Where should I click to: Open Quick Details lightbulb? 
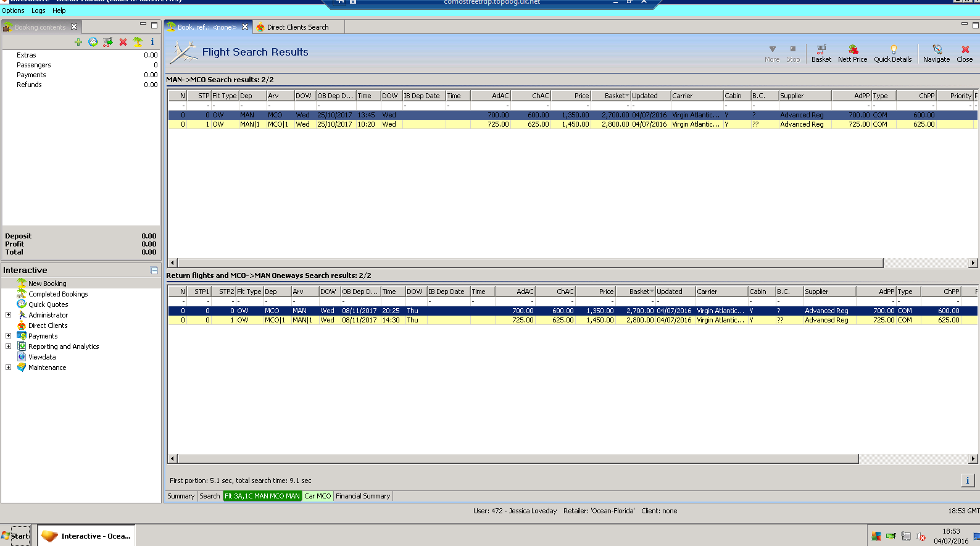click(x=892, y=54)
